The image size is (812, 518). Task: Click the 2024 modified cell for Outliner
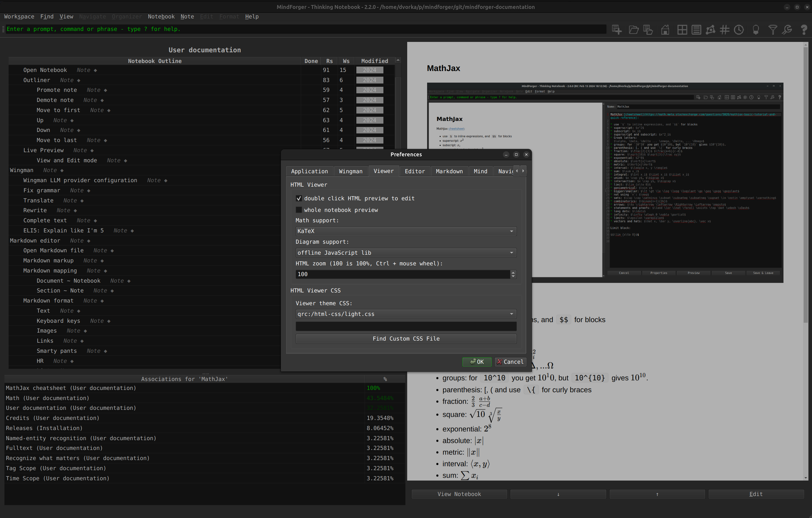(x=369, y=80)
